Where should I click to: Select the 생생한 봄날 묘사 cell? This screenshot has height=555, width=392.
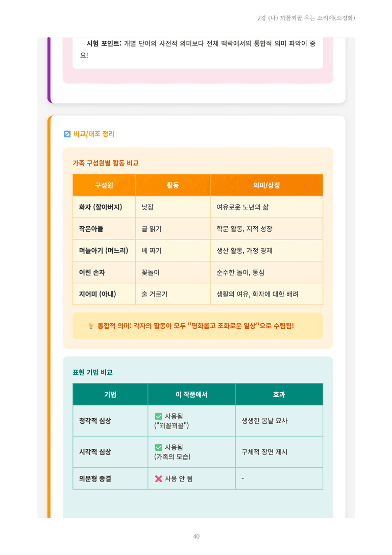[x=279, y=421]
